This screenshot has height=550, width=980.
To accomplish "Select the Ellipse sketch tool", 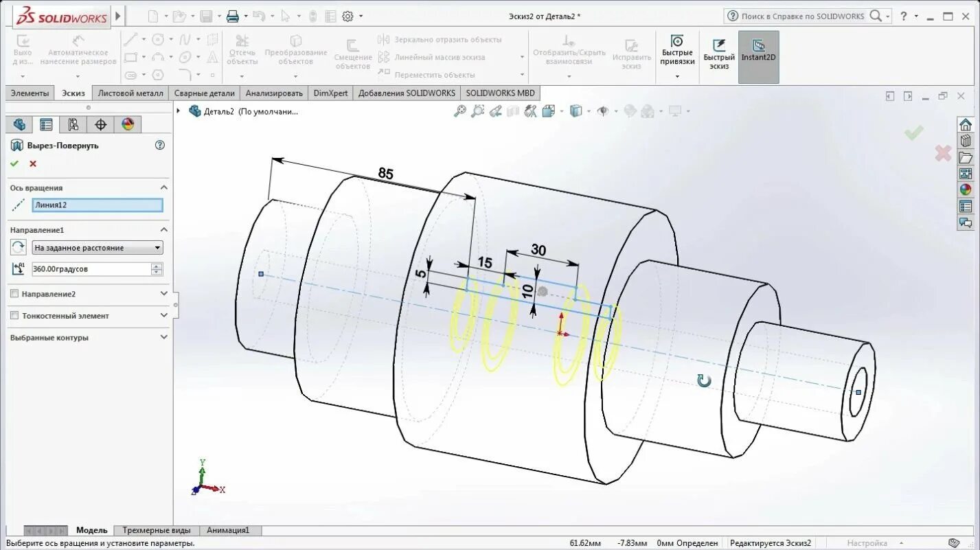I will point(185,57).
